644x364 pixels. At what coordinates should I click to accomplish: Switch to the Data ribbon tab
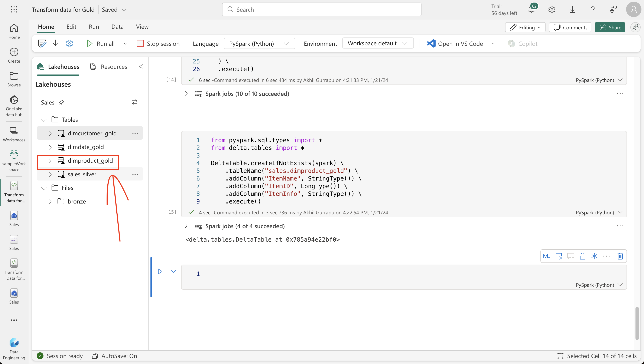coord(117,26)
